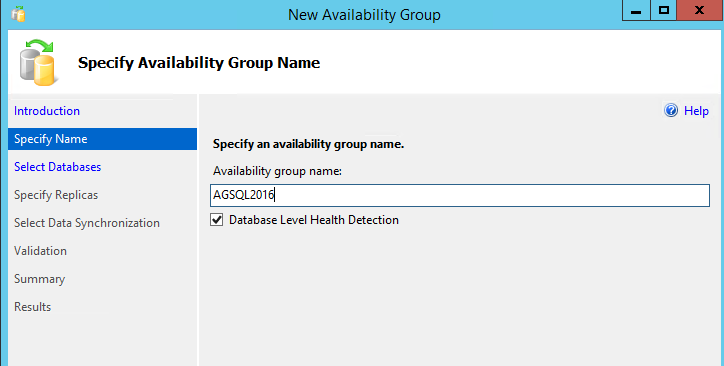
Task: Select the Specify Name page
Action: coord(103,139)
